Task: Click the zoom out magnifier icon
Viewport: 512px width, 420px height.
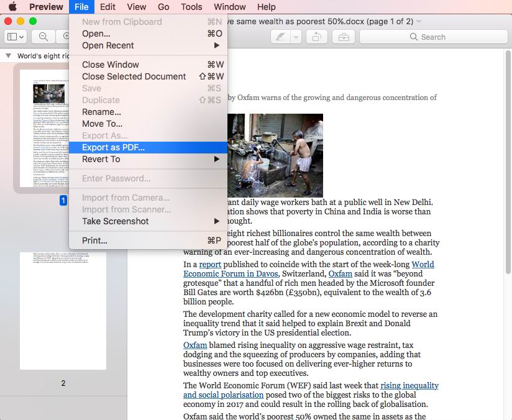Action: 43,37
